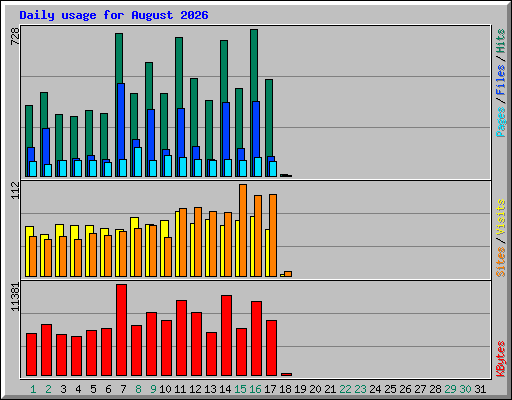
Task: Click the yellow visits bar for day 1
Action: tap(28, 252)
